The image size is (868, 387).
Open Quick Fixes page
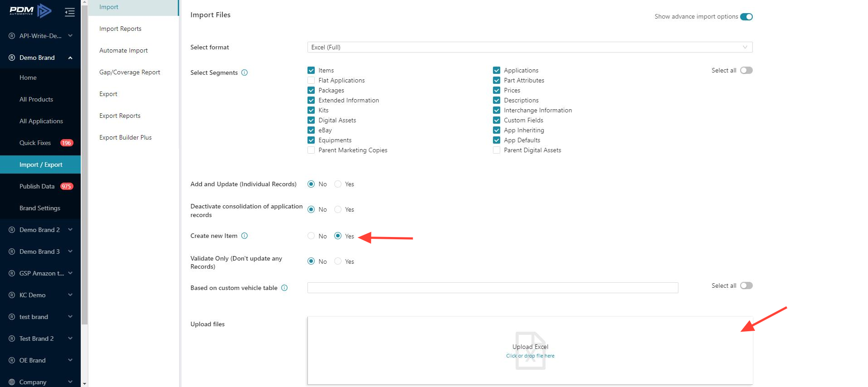click(x=35, y=143)
